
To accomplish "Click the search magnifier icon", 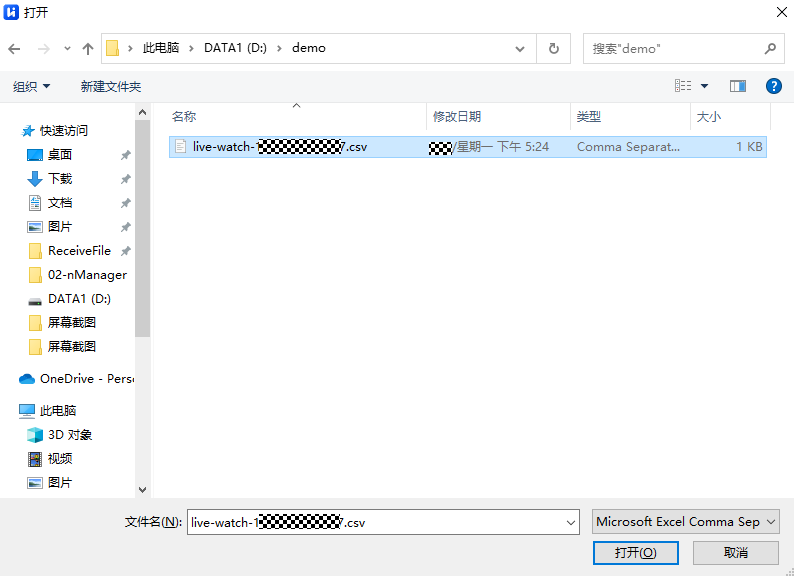I will coord(770,48).
